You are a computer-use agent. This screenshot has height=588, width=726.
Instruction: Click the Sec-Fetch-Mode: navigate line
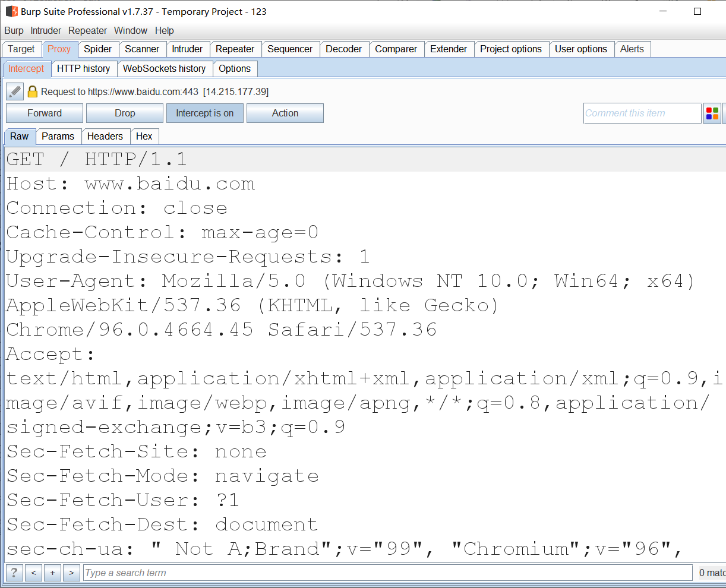[163, 476]
